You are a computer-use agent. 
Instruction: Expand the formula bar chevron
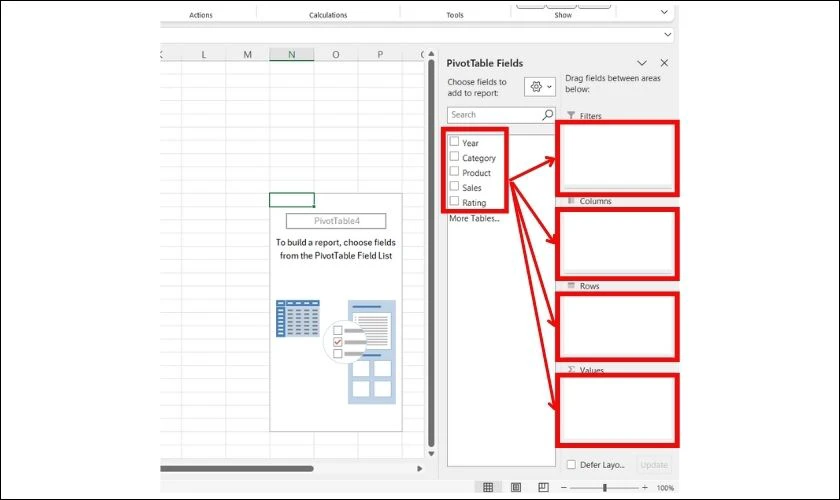point(668,34)
